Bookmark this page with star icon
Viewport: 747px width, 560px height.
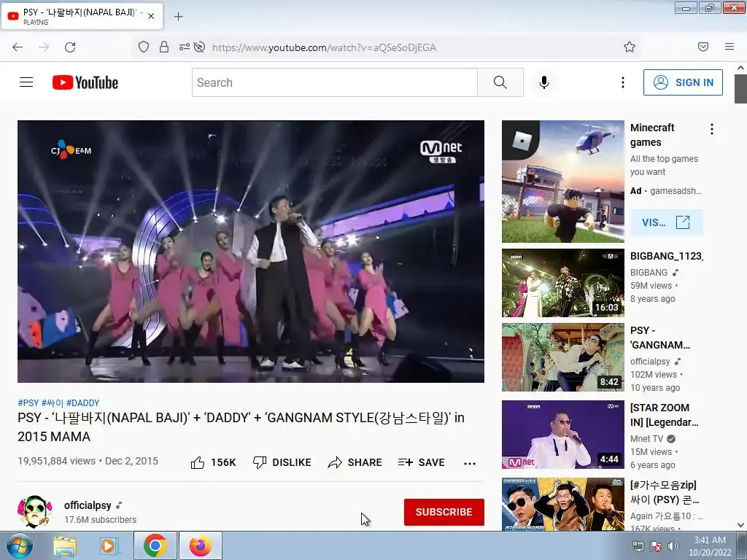tap(630, 47)
